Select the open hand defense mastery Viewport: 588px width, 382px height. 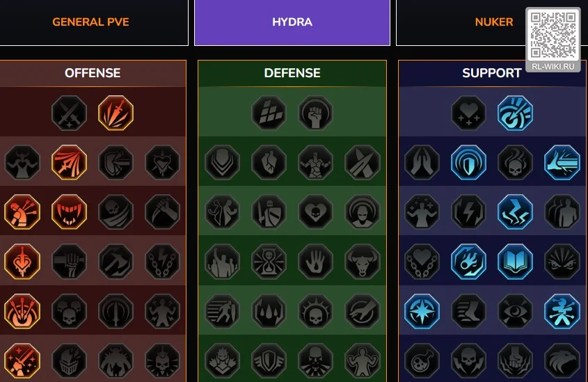(315, 262)
